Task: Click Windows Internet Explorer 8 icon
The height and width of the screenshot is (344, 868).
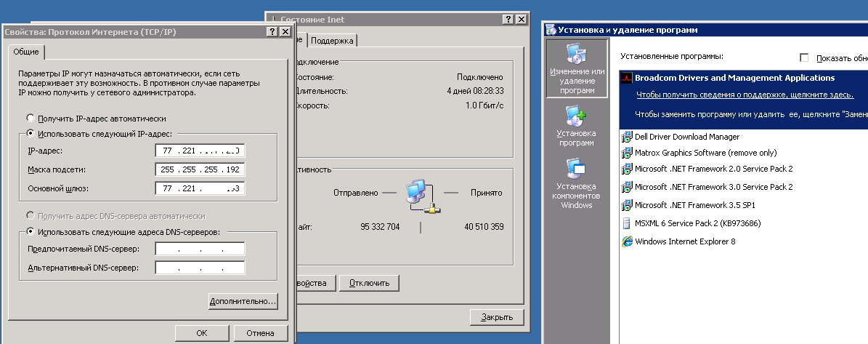Action: pyautogui.click(x=627, y=241)
